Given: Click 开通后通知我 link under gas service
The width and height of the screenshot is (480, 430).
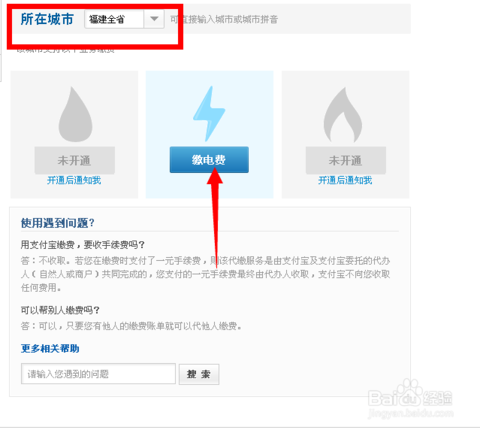Looking at the screenshot, I should click(x=345, y=180).
